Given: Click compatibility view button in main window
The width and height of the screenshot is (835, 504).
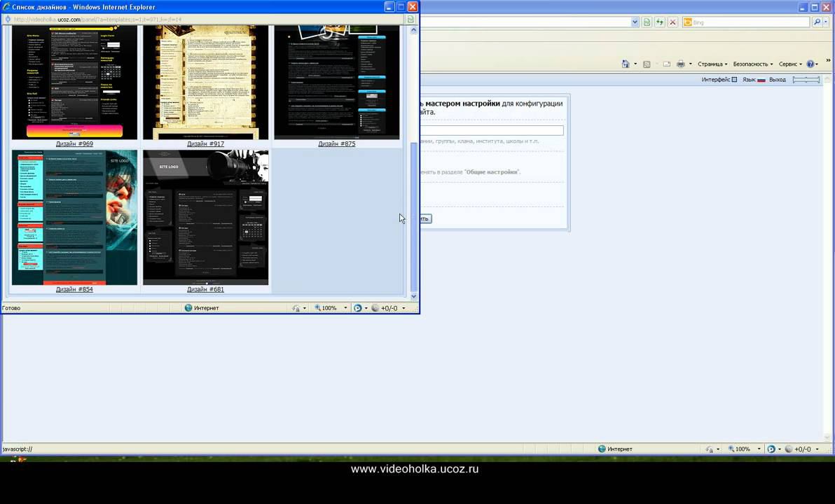Looking at the screenshot, I should [x=647, y=22].
